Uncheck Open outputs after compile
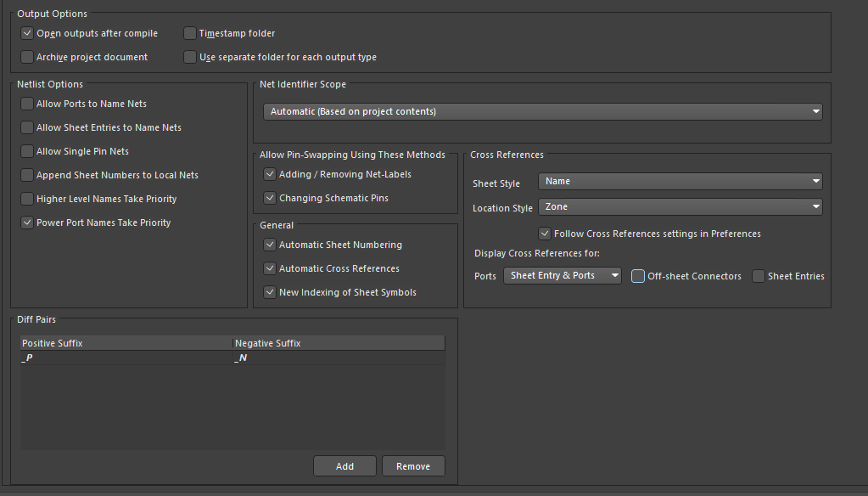 [x=27, y=33]
